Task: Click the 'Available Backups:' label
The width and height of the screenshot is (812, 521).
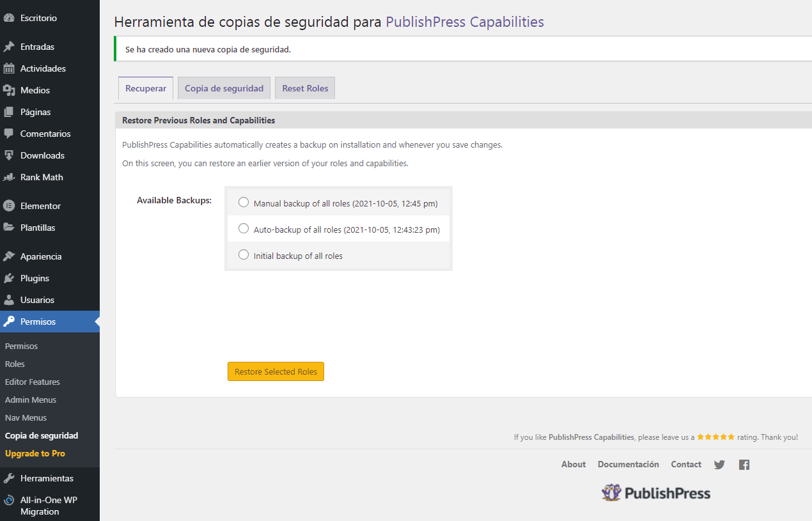Action: click(x=174, y=200)
